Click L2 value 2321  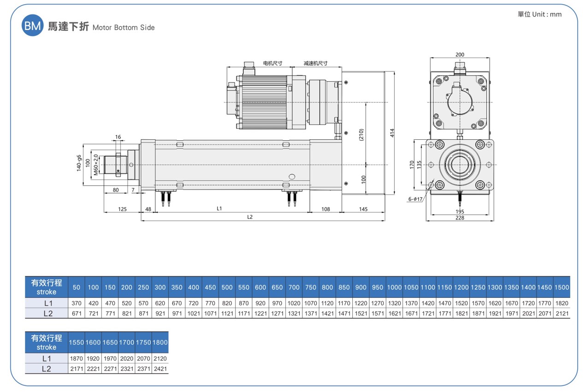[x=127, y=369]
